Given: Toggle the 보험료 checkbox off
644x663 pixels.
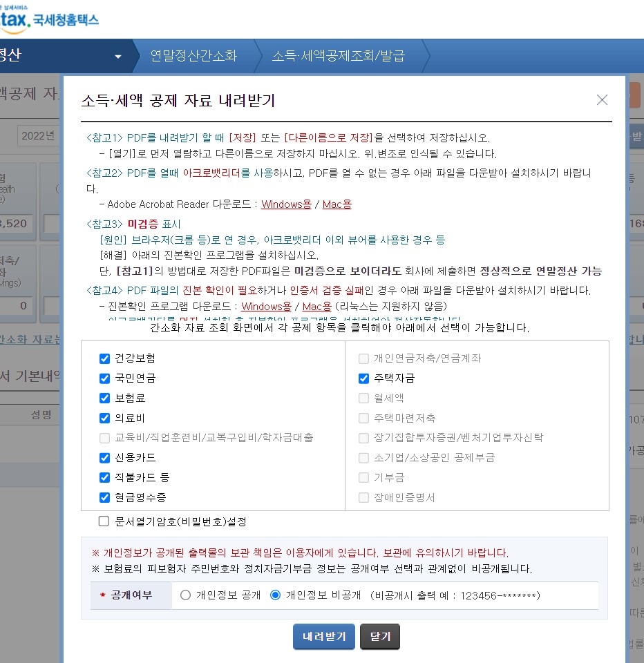Looking at the screenshot, I should 104,398.
